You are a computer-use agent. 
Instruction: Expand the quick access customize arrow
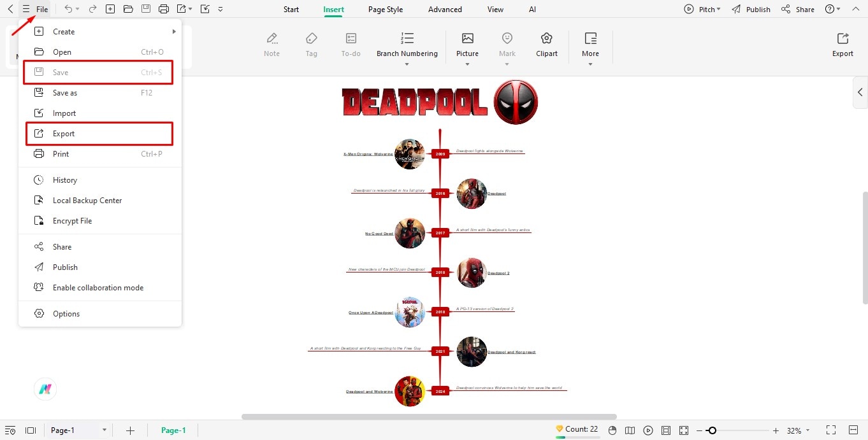(x=221, y=9)
